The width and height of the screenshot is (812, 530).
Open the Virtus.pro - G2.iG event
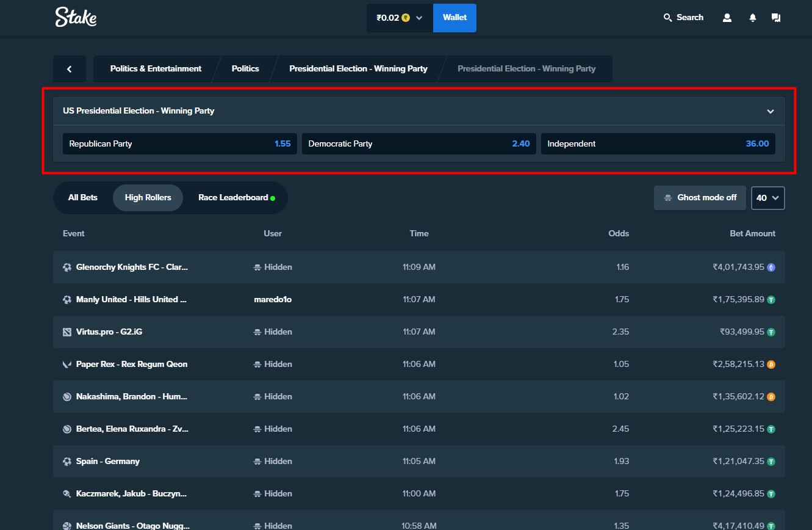tap(109, 332)
